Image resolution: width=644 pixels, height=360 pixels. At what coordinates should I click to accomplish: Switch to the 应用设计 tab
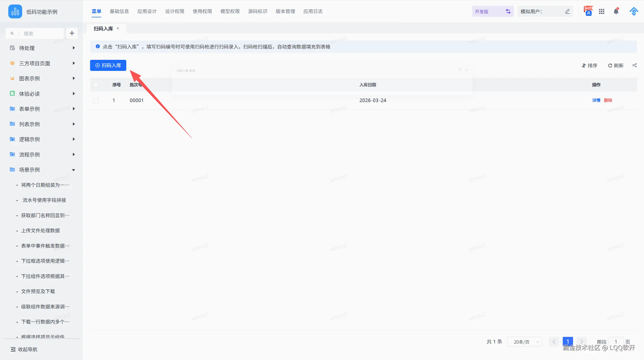click(x=147, y=11)
